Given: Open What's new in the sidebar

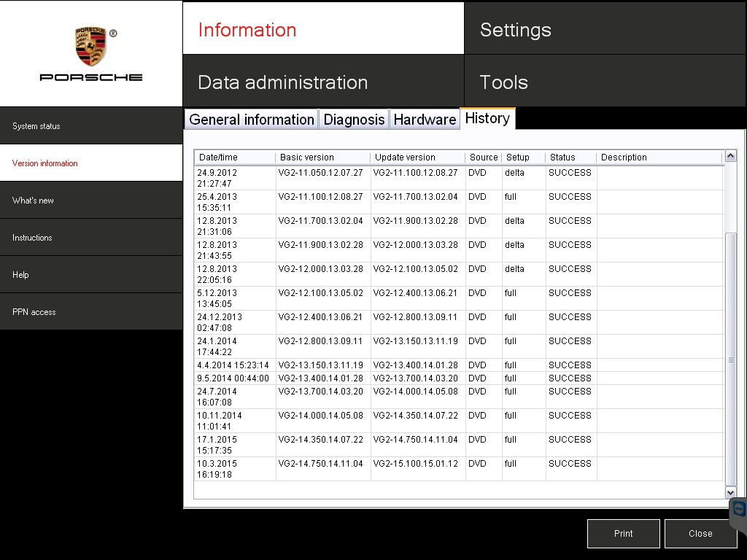Looking at the screenshot, I should tap(90, 201).
